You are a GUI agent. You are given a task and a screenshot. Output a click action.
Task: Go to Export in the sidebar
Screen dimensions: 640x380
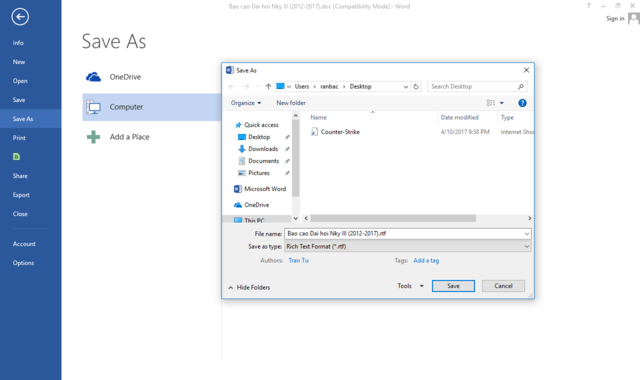21,195
